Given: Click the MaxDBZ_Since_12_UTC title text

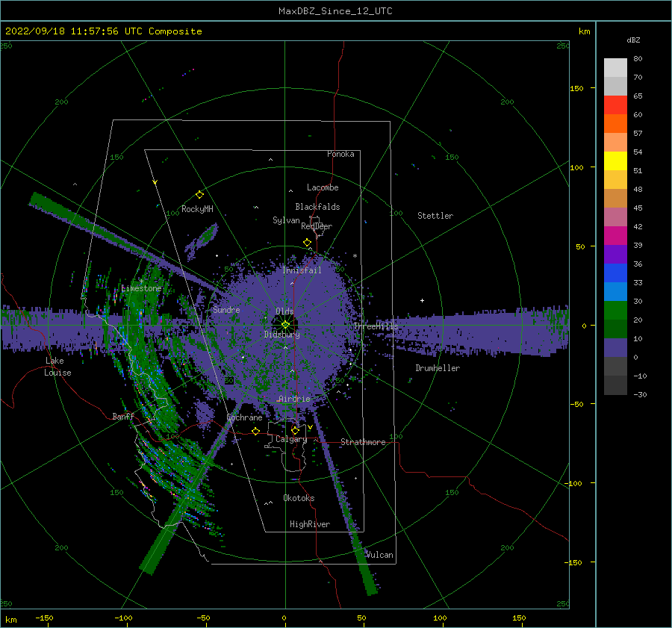Looking at the screenshot, I should pos(335,11).
